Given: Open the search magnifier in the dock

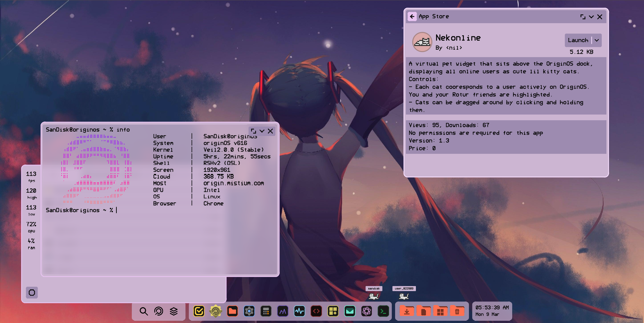Looking at the screenshot, I should click(x=144, y=311).
